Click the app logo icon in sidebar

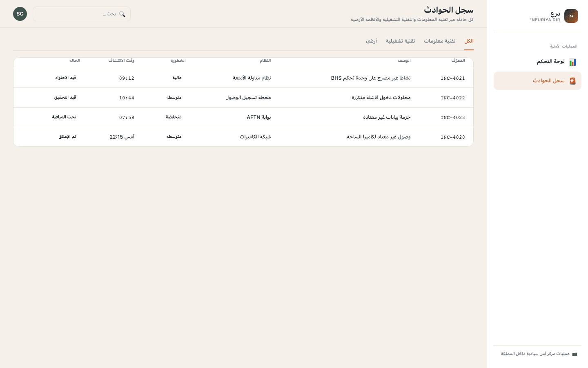[571, 16]
